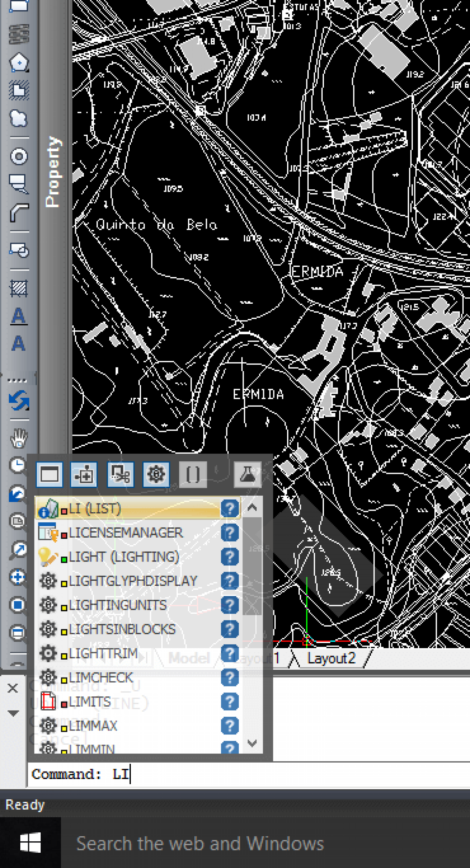Select the Donut draw tool
Viewport: 470px width, 868px height.
(x=18, y=157)
